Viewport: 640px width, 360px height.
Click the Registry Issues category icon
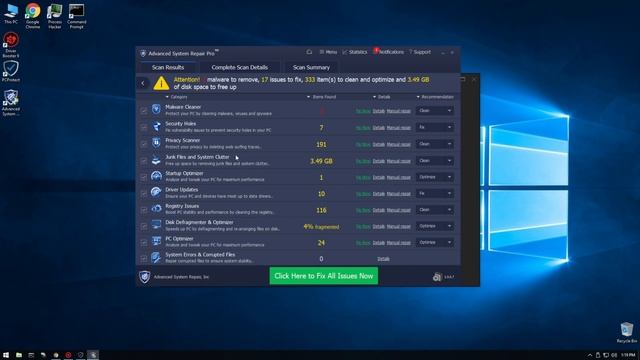pos(156,209)
